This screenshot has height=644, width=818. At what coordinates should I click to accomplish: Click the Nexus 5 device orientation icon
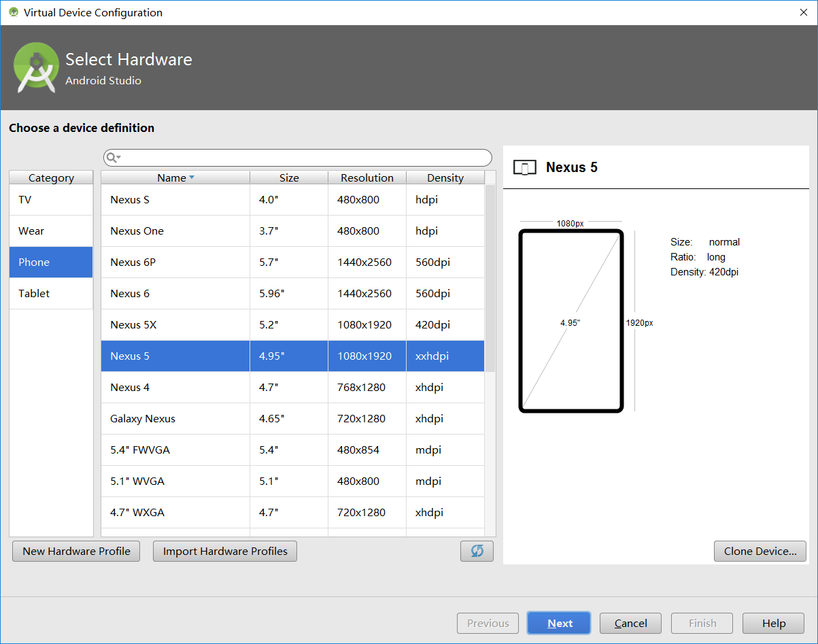525,167
